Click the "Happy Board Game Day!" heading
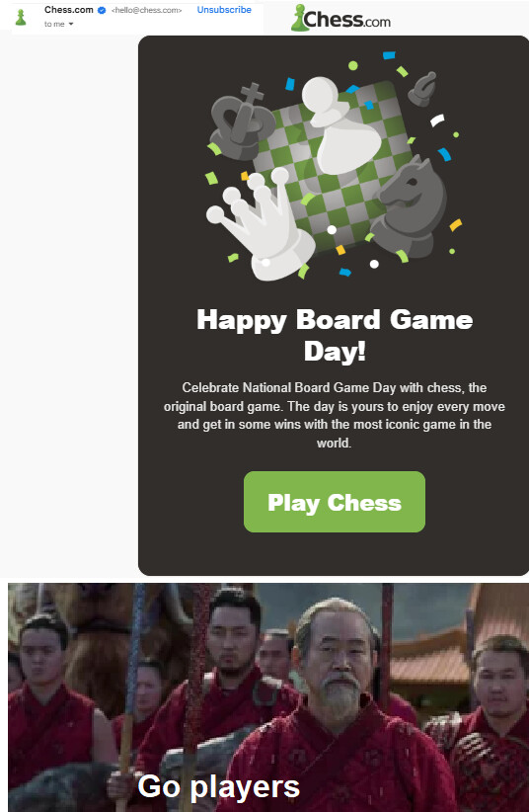The width and height of the screenshot is (529, 812). point(335,335)
